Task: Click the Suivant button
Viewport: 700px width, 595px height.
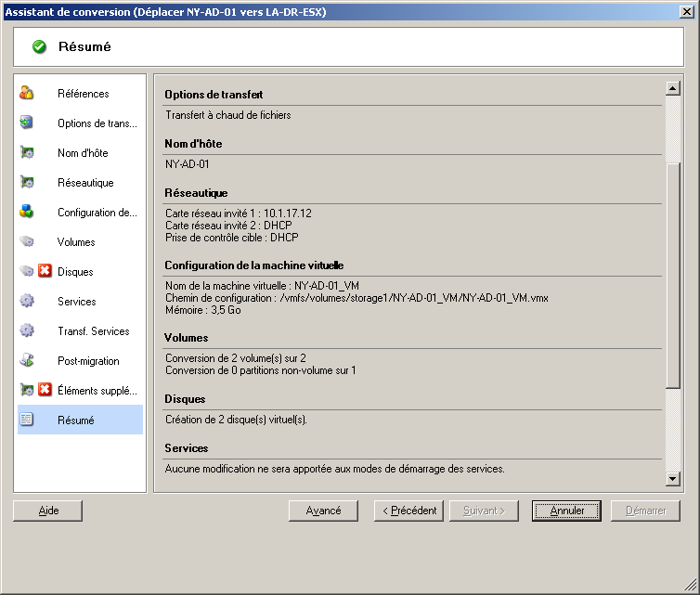Action: (x=484, y=511)
